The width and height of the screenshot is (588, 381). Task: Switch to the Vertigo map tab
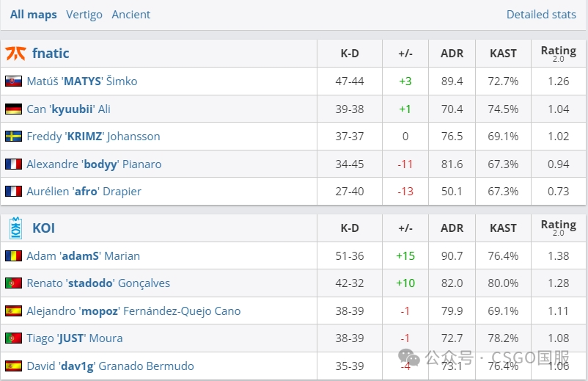pyautogui.click(x=84, y=15)
